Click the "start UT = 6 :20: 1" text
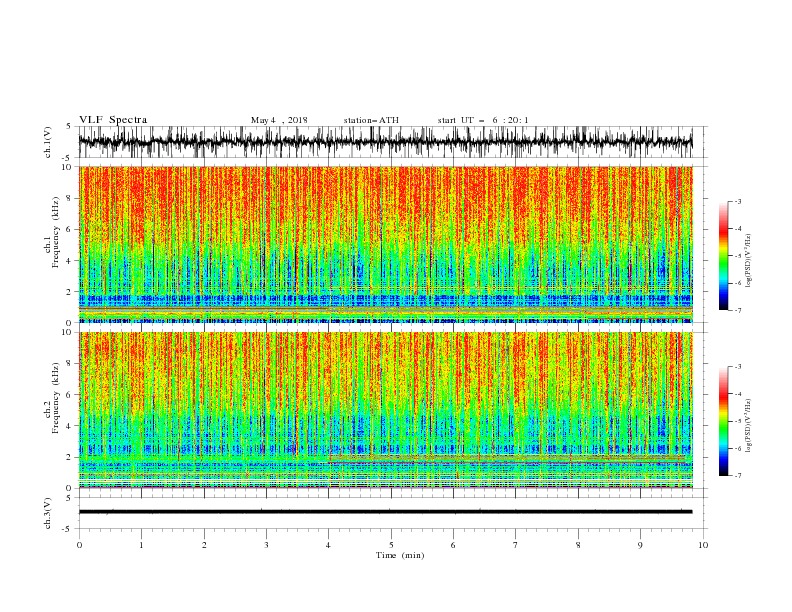Image resolution: width=792 pixels, height=612 pixels. (x=483, y=120)
